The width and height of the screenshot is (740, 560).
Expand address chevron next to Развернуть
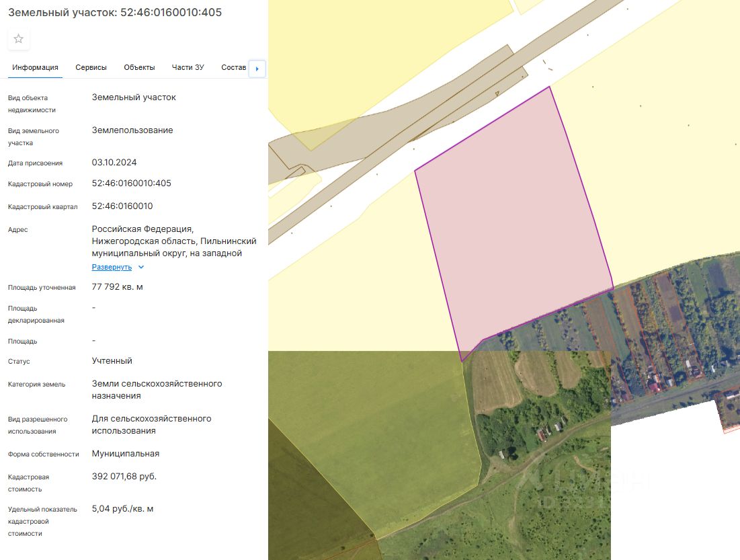140,268
